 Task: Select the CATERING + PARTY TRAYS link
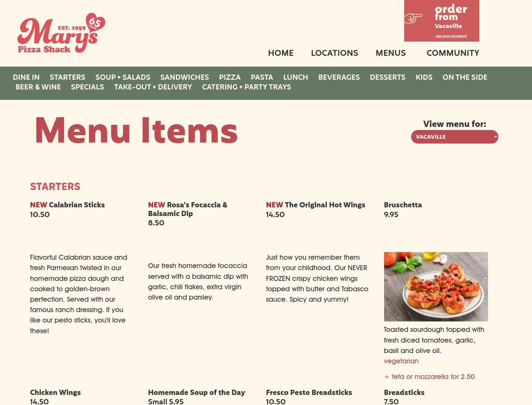tap(247, 87)
